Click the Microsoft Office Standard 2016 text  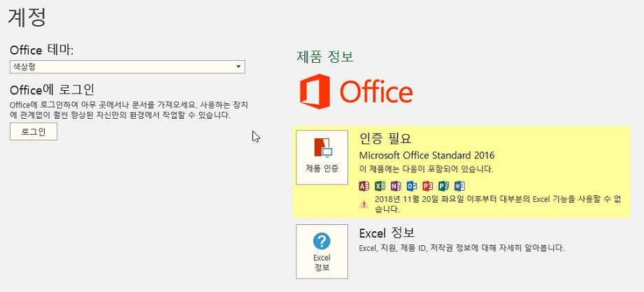coord(427,156)
